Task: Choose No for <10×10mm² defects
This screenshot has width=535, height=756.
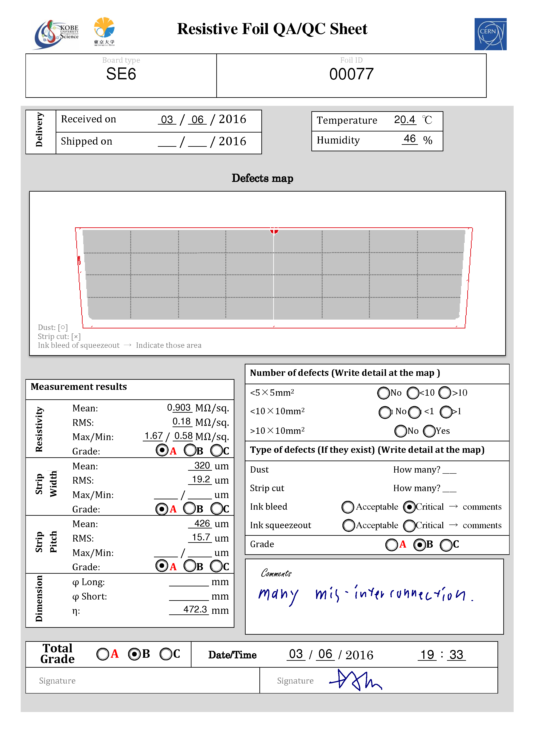Action: click(385, 412)
